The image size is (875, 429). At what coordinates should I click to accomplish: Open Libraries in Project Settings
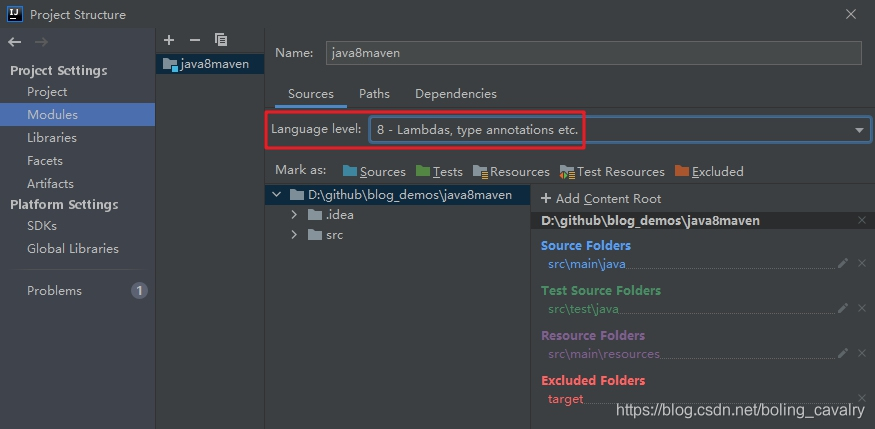click(51, 138)
